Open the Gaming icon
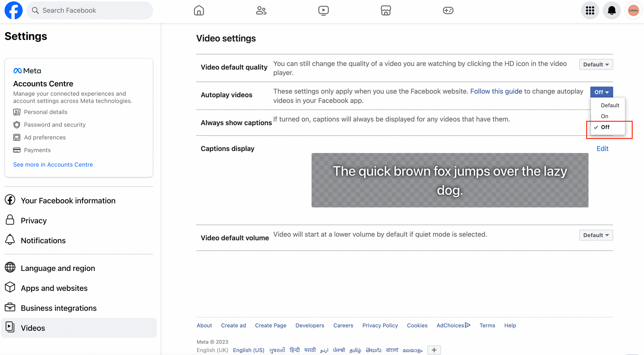This screenshot has height=355, width=644. 448,10
